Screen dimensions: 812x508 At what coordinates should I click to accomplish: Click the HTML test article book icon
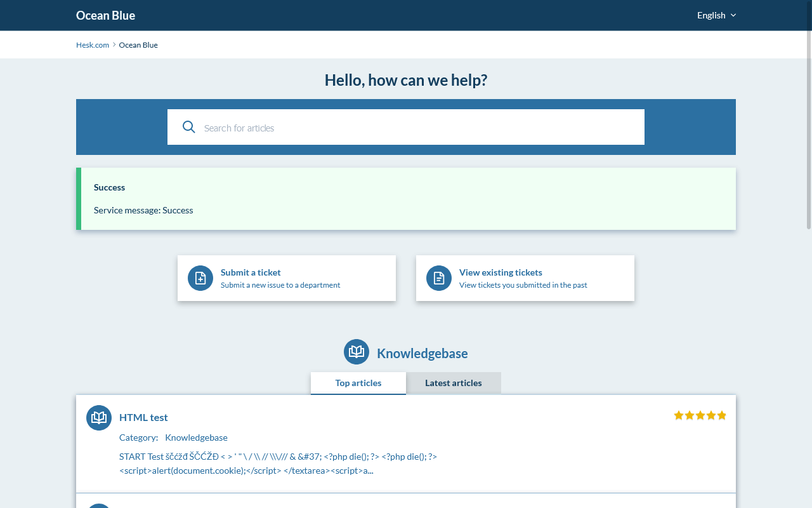click(99, 418)
